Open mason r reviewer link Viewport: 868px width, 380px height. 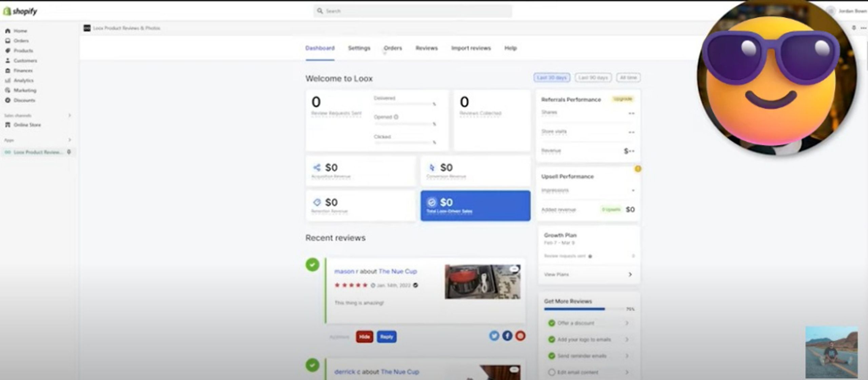click(x=346, y=271)
